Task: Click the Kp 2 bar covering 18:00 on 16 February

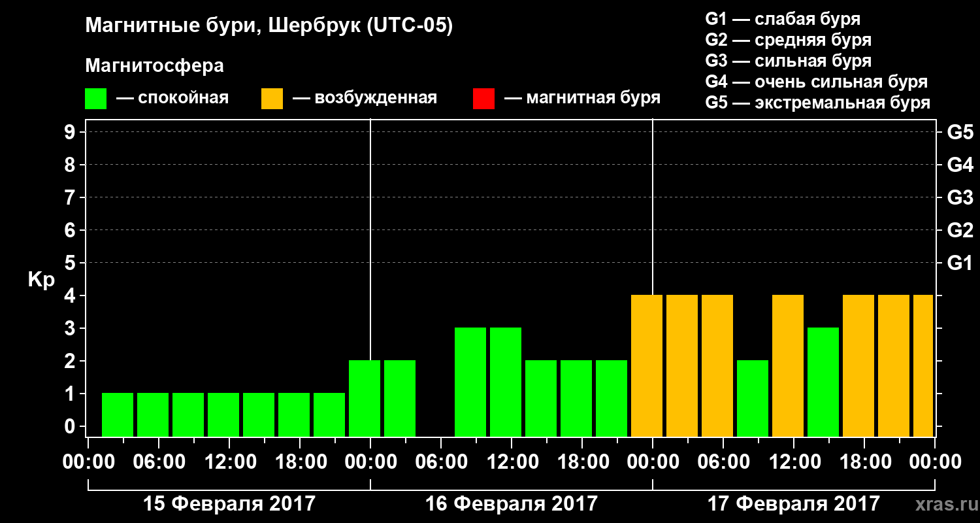Action: click(576, 398)
